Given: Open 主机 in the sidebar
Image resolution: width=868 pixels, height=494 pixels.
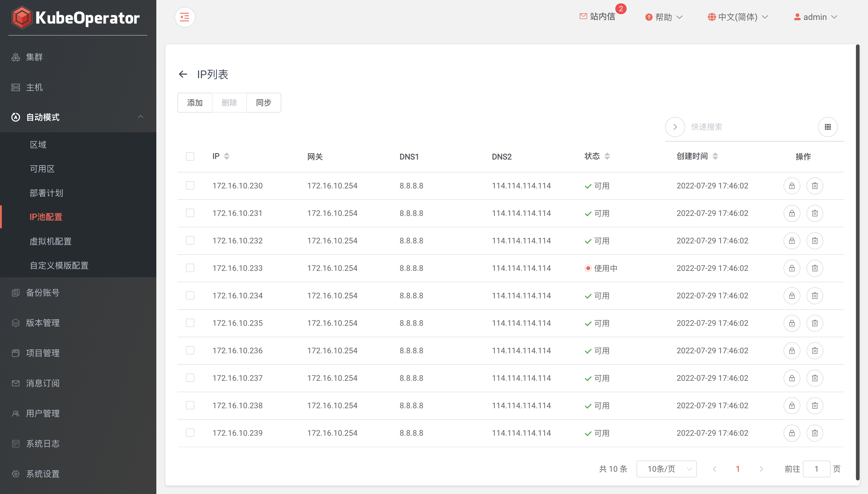Looking at the screenshot, I should [x=78, y=87].
